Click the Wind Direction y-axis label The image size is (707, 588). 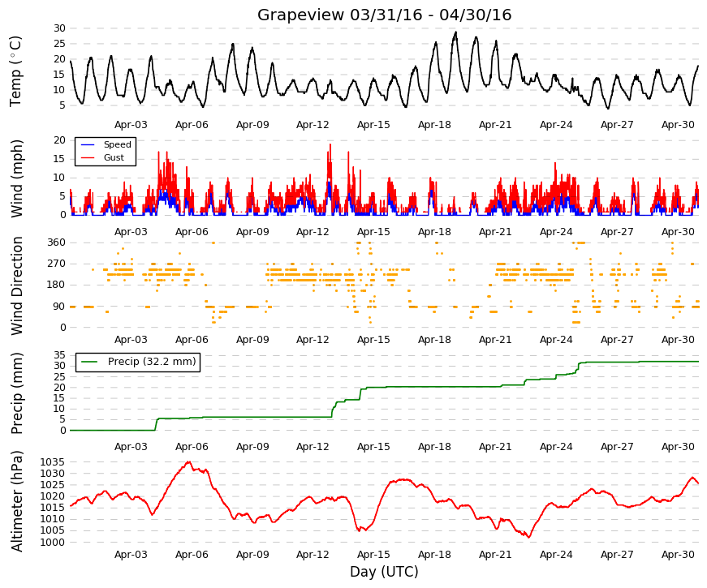[x=17, y=285]
